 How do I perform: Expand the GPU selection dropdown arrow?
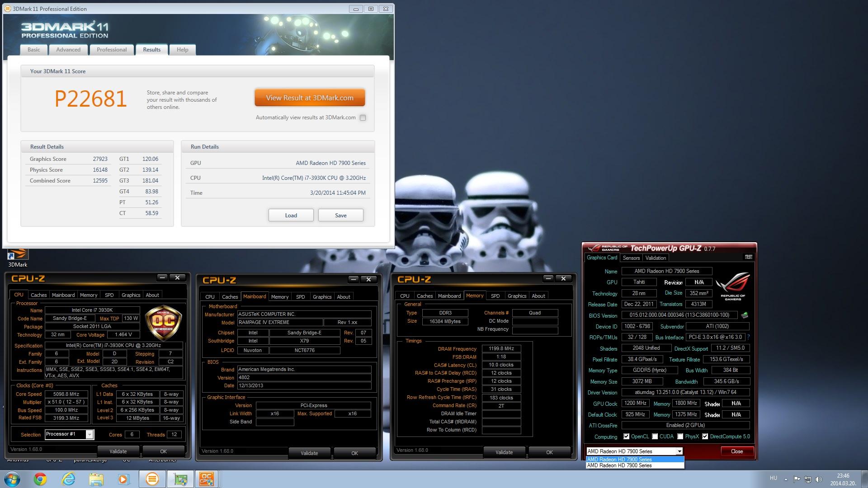pos(679,451)
